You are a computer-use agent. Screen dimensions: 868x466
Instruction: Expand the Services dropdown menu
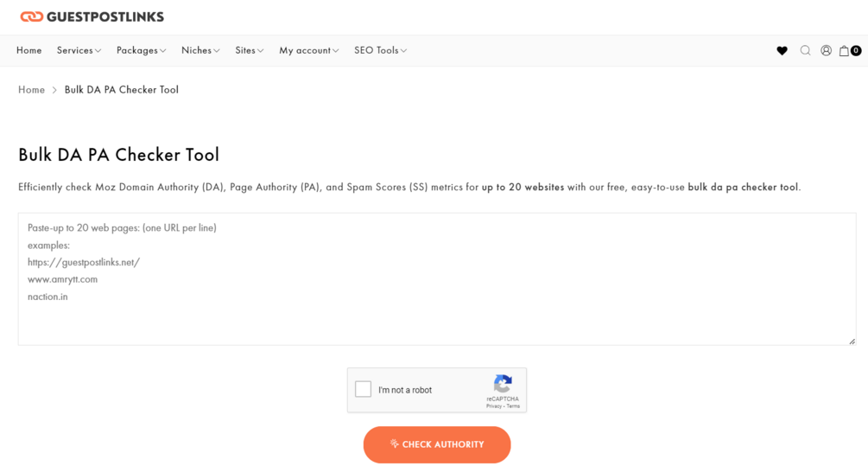pyautogui.click(x=79, y=50)
